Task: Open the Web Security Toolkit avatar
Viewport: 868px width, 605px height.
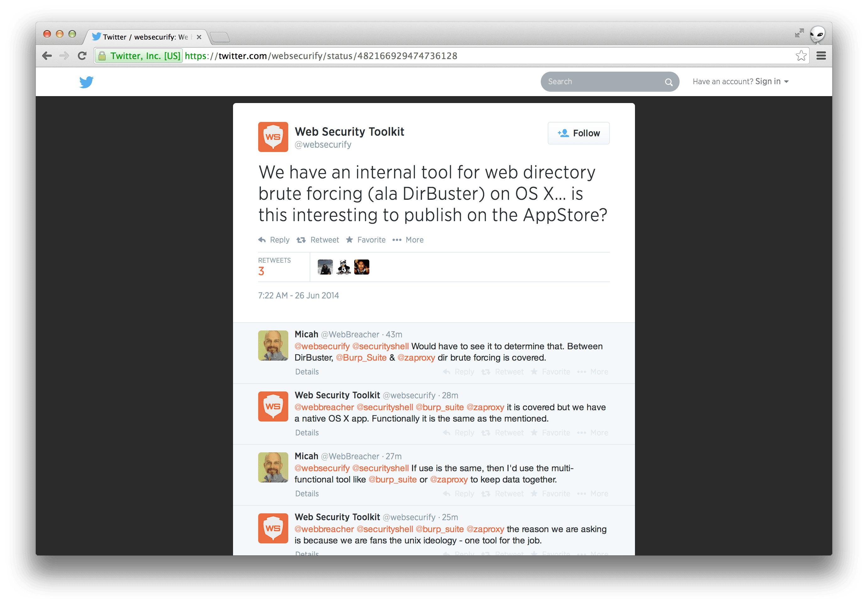Action: click(x=273, y=137)
